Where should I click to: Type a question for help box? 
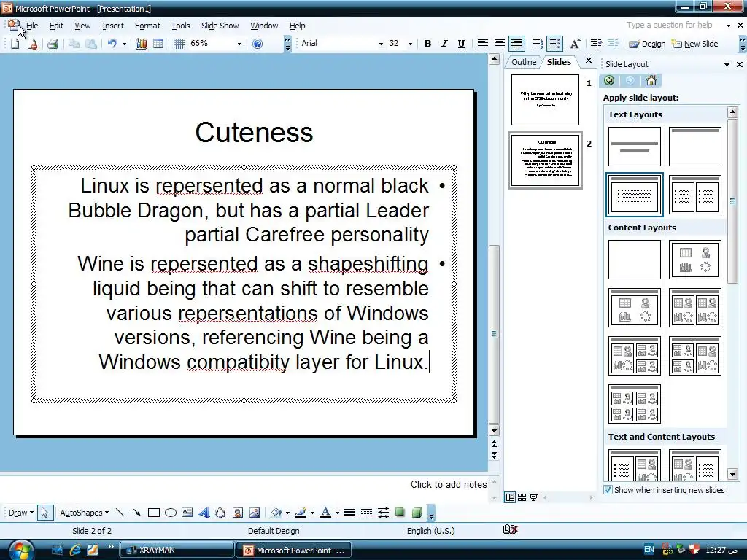[x=669, y=26]
